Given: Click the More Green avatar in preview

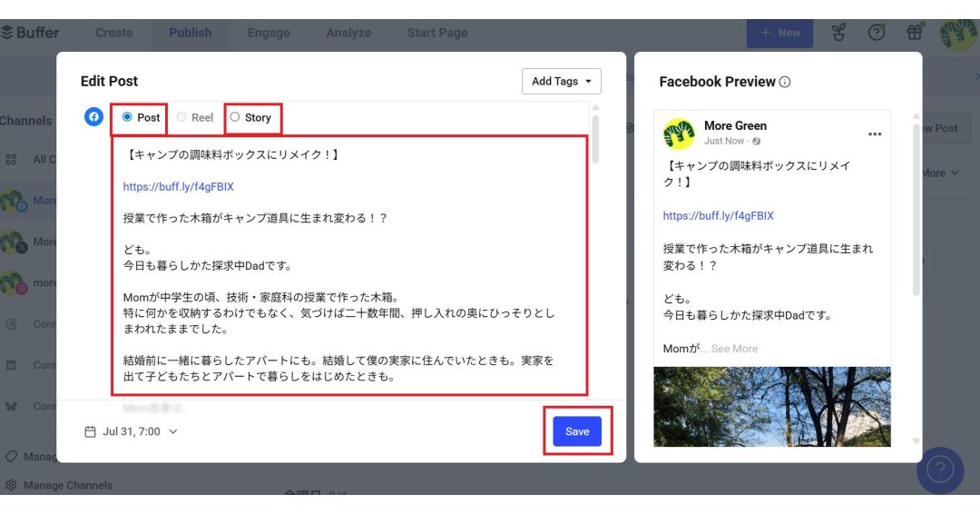Looking at the screenshot, I should 679,133.
